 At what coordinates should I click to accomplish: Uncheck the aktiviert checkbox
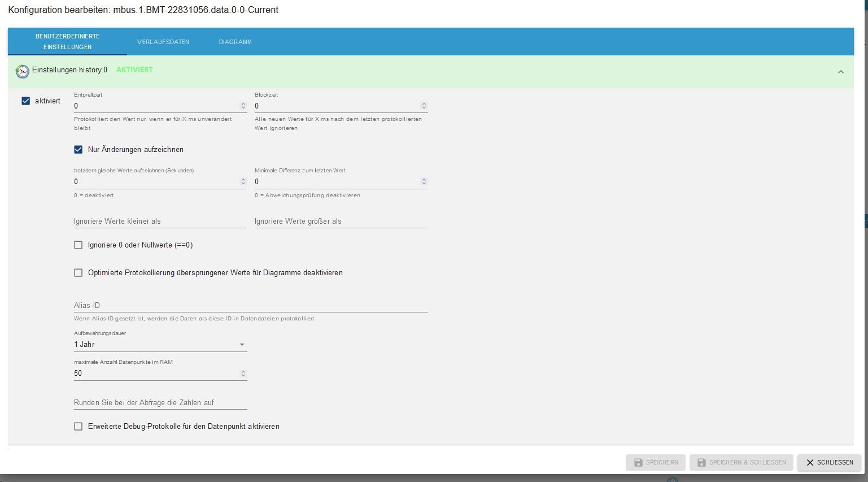(25, 101)
